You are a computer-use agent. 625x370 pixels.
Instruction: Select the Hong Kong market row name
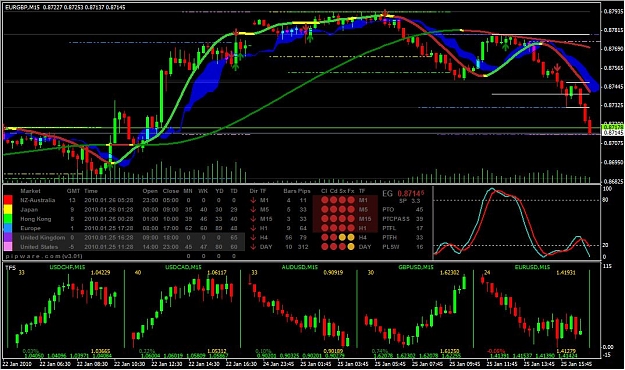pyautogui.click(x=36, y=219)
